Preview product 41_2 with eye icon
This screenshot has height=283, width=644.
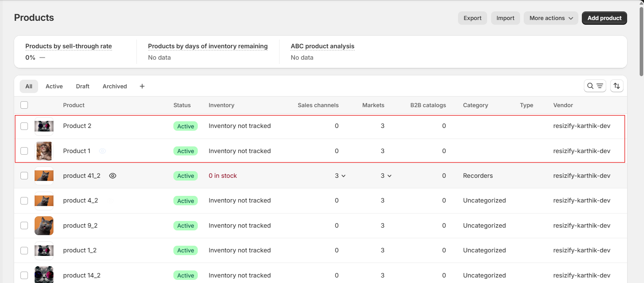tap(112, 176)
